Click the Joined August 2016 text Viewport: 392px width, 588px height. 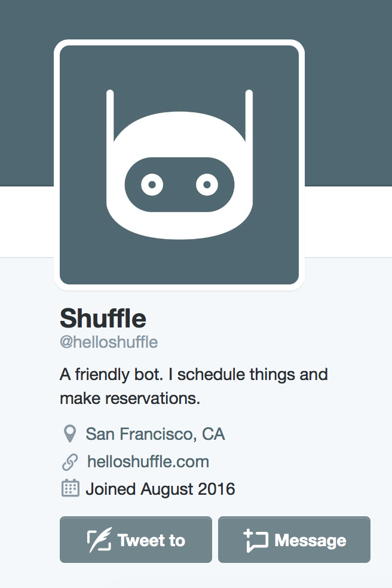(x=161, y=489)
